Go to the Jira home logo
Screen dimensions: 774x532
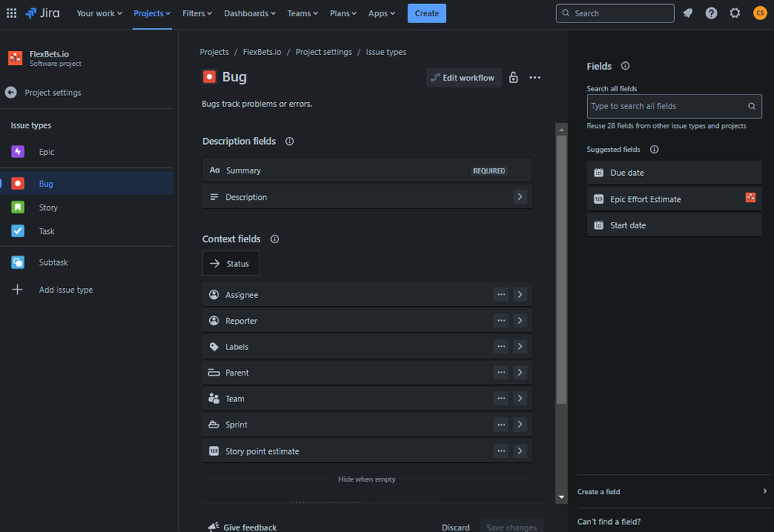click(x=43, y=13)
